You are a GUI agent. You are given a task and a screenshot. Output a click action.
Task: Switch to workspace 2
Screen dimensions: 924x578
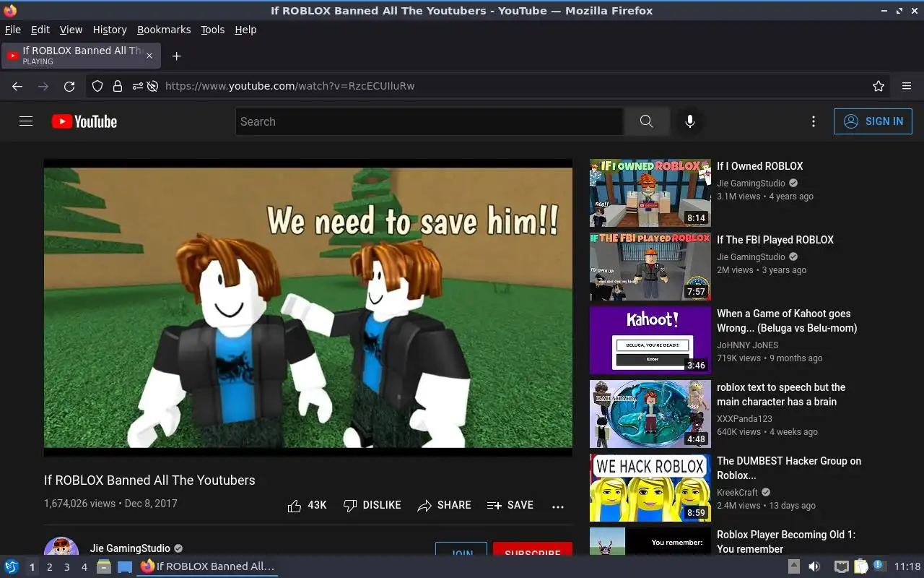(49, 567)
